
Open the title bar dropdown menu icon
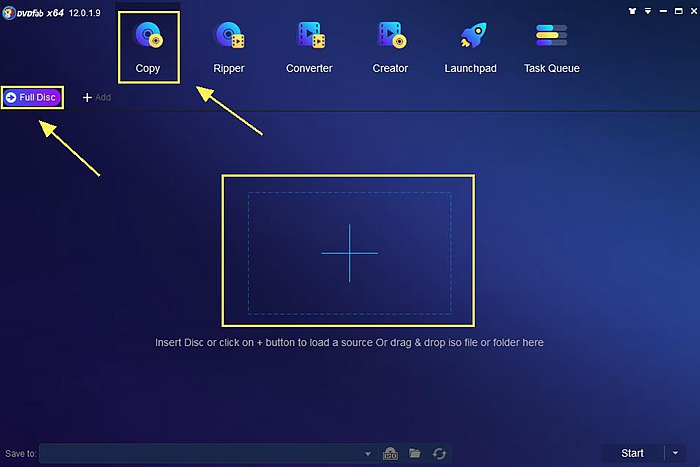point(648,11)
